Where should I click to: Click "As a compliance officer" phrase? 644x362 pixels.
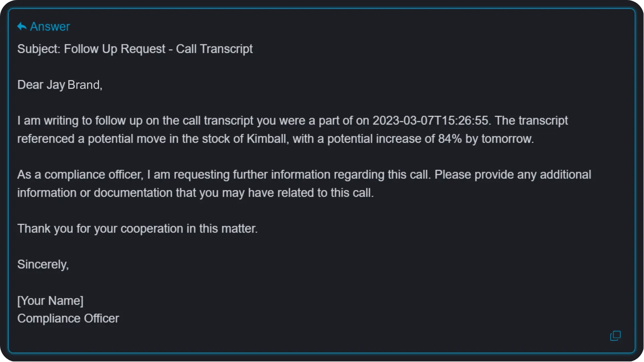tap(80, 175)
